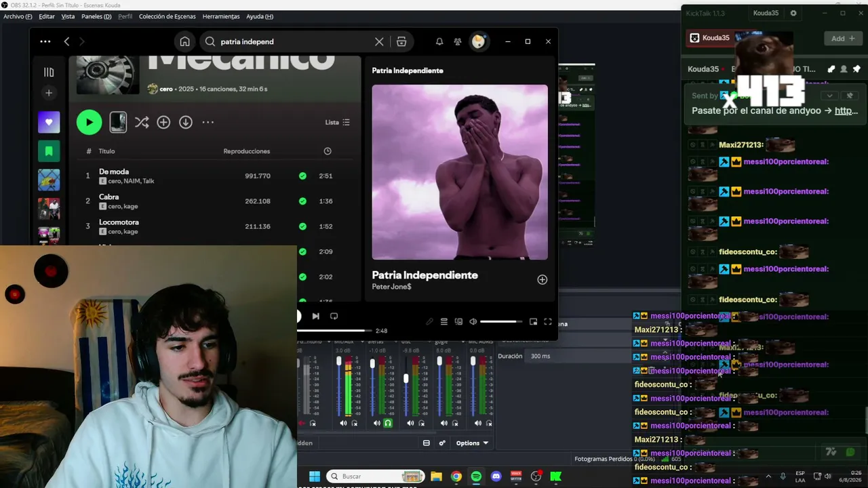Open Spotify from Windows taskbar
This screenshot has width=868, height=488.
click(476, 476)
